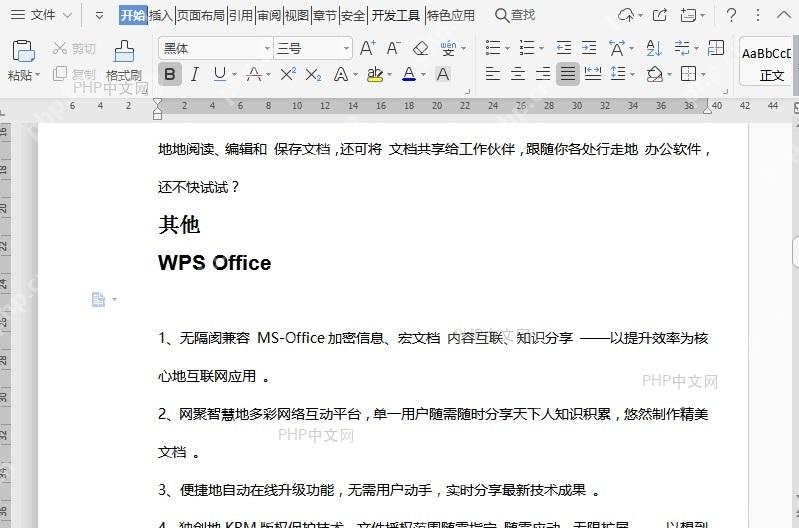
Task: Center align the text
Action: [518, 74]
